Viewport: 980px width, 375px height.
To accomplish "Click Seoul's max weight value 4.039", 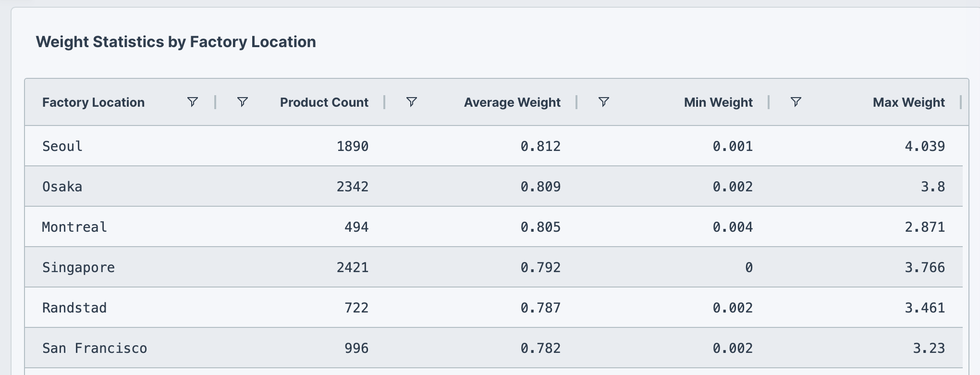I will click(924, 146).
